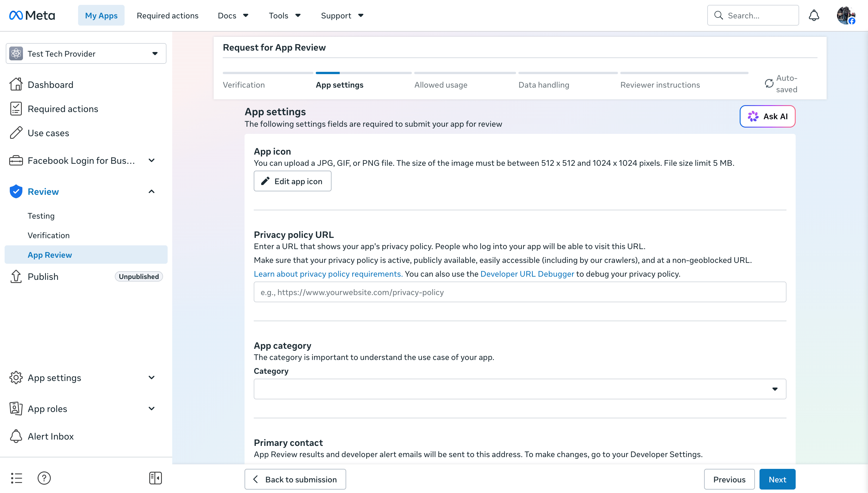The width and height of the screenshot is (868, 493).
Task: Click the Previous button
Action: 729,479
